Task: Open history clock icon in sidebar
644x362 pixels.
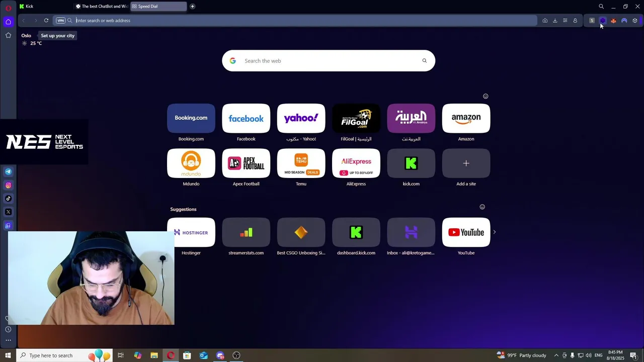Action: [x=8, y=329]
